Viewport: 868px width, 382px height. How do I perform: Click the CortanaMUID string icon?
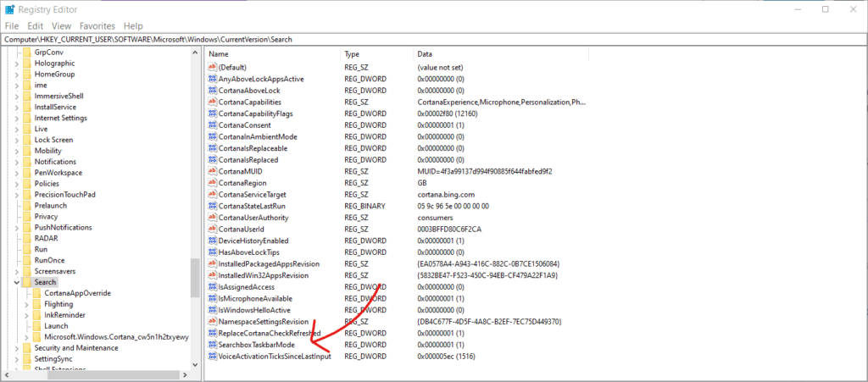[212, 171]
